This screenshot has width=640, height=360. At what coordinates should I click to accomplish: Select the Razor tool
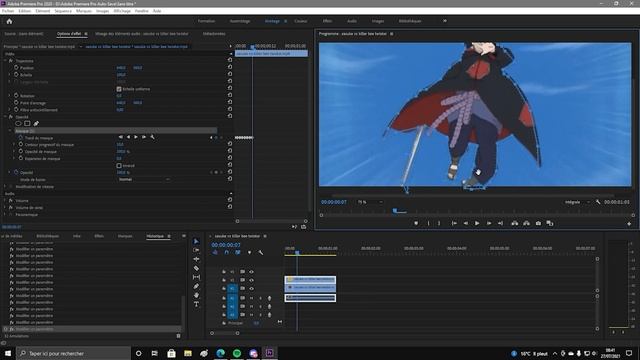tap(196, 268)
